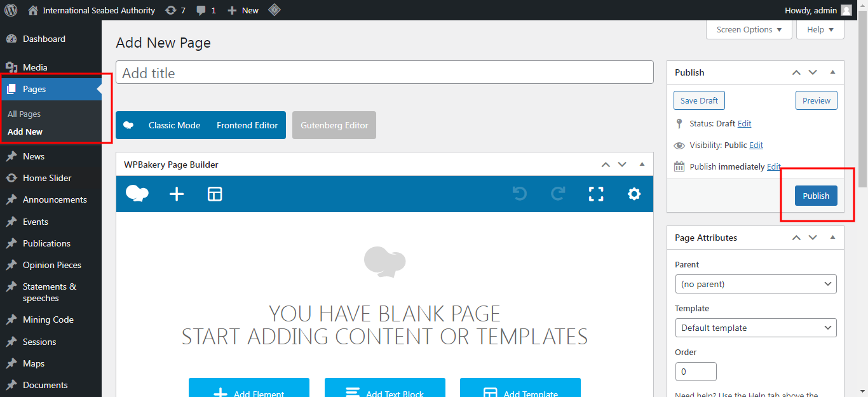Toggle the Page Attributes panel

[x=832, y=238]
